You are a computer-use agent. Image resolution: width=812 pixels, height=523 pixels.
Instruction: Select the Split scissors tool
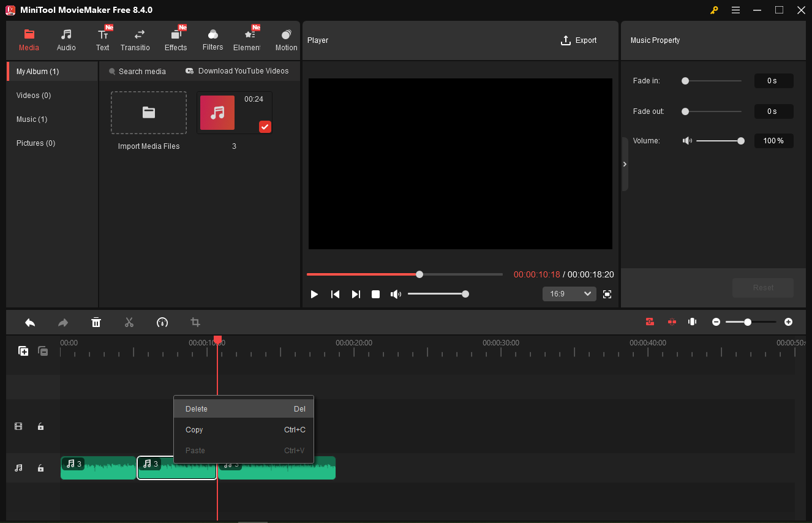click(129, 322)
